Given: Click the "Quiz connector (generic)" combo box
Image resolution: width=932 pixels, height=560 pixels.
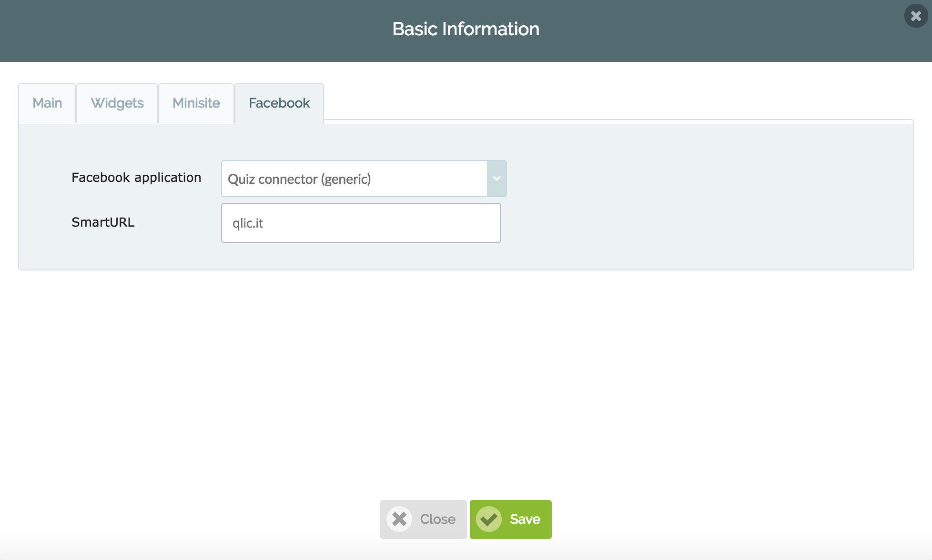Looking at the screenshot, I should coord(354,179).
